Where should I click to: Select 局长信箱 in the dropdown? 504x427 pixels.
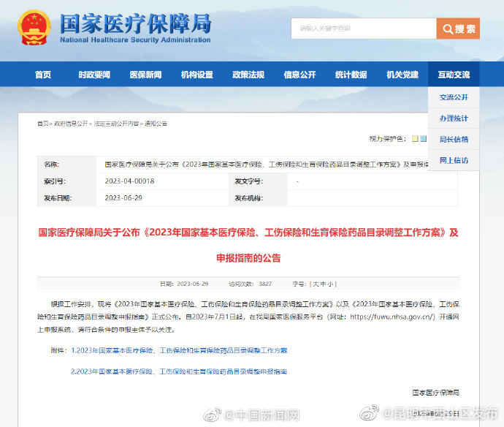[454, 140]
